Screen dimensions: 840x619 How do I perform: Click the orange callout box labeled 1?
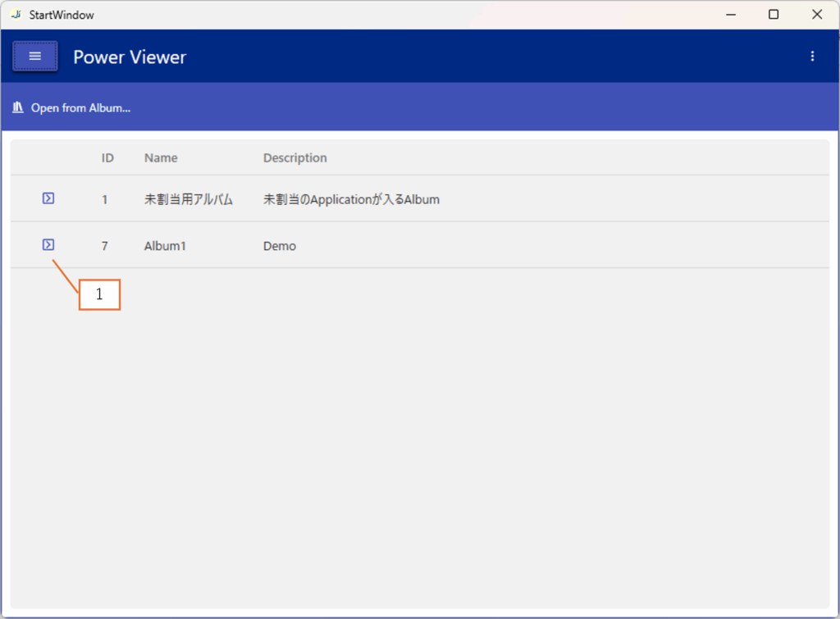tap(99, 295)
